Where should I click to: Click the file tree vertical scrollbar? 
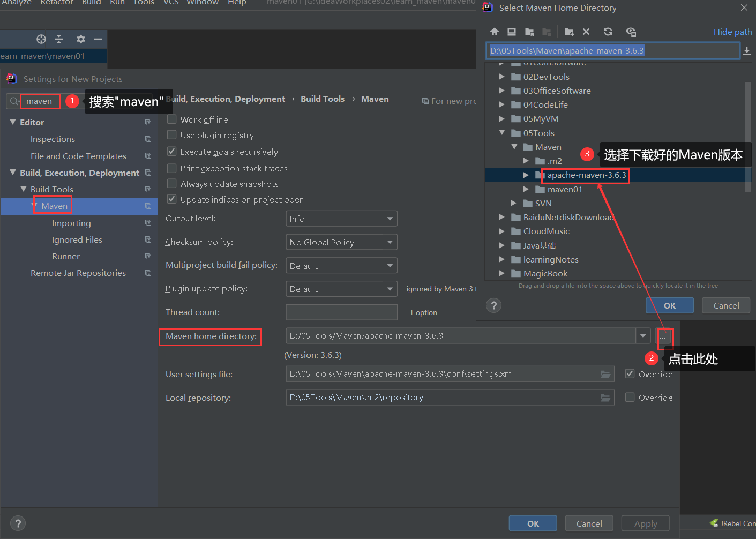(748, 137)
